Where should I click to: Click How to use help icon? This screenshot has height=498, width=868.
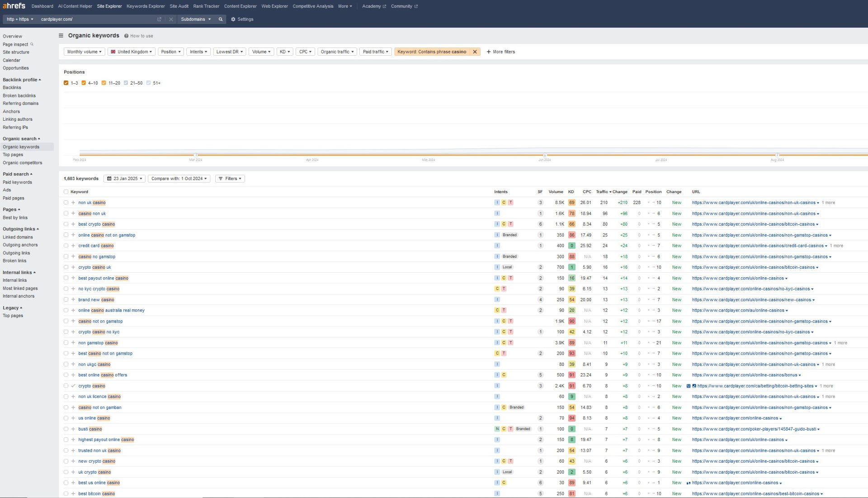click(x=126, y=36)
